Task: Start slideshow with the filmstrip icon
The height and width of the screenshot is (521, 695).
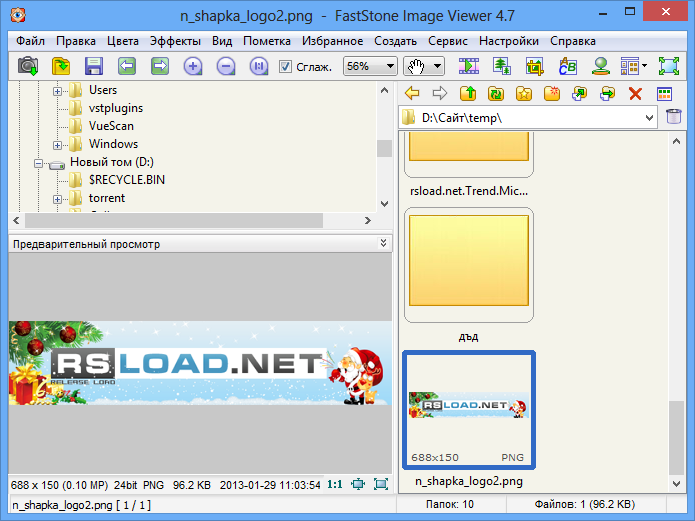Action: pos(469,67)
